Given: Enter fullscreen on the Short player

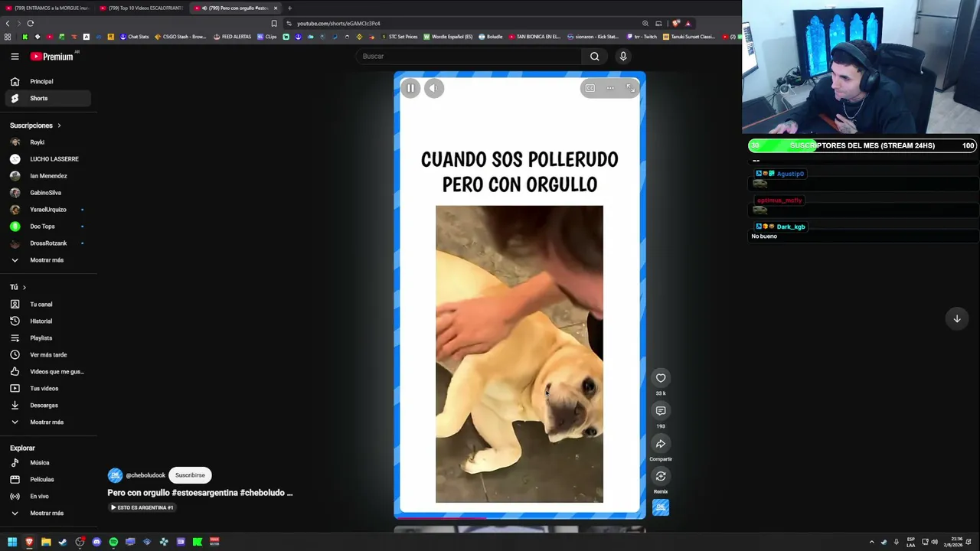Looking at the screenshot, I should [630, 88].
